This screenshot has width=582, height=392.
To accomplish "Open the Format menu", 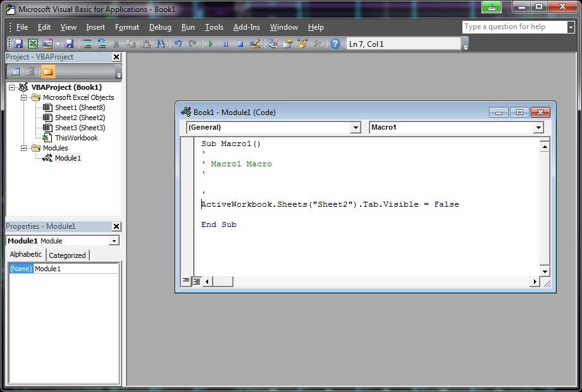I will pos(127,27).
